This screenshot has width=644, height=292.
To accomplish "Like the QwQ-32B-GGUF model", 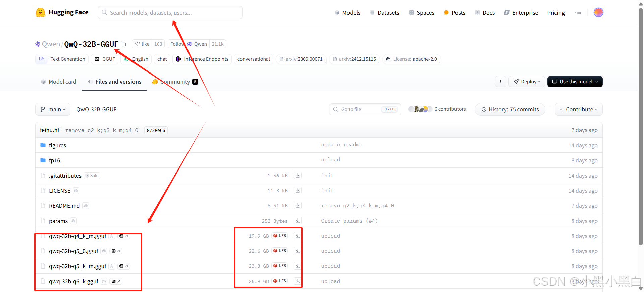I will coord(142,44).
